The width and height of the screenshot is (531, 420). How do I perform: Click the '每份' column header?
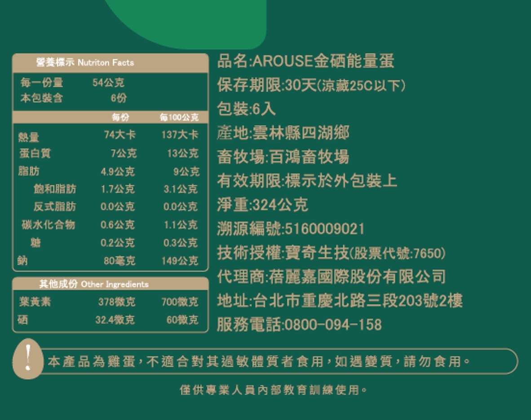pos(120,117)
